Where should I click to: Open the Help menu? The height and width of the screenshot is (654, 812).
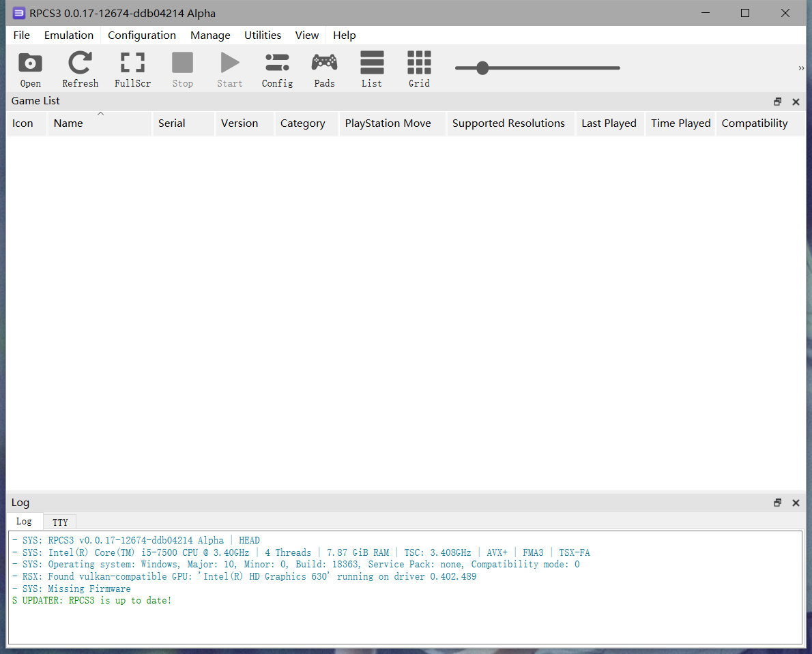click(x=345, y=35)
